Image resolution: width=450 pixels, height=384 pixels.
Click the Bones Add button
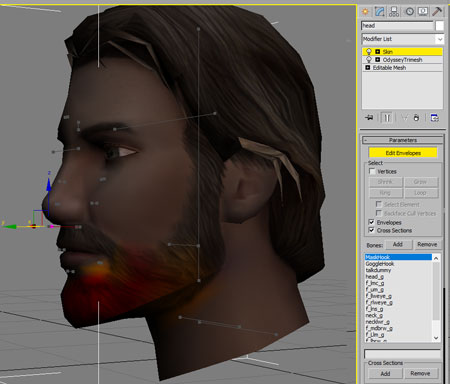[x=399, y=244]
